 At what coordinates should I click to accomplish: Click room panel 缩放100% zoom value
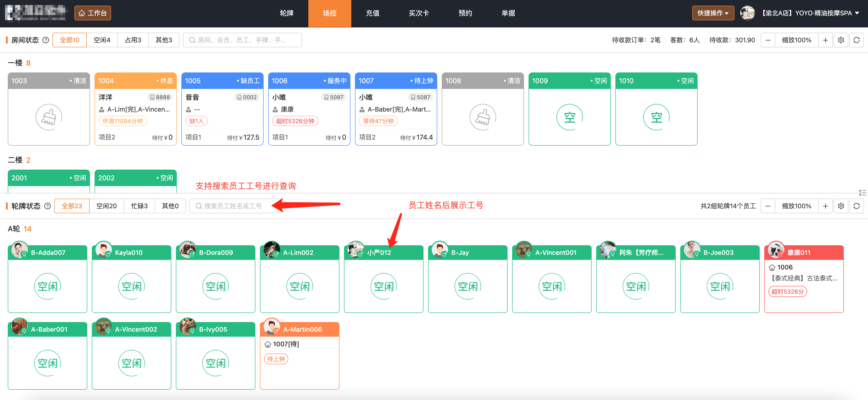tap(796, 40)
